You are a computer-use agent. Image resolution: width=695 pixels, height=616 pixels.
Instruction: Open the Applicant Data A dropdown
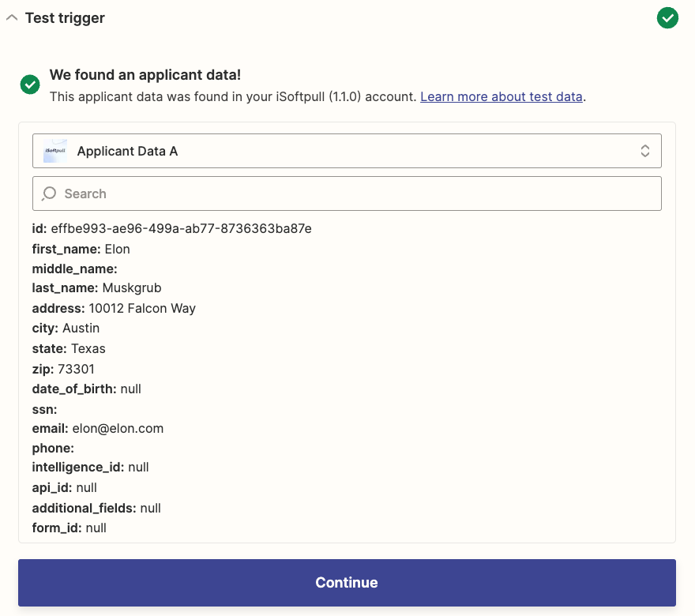(x=346, y=151)
